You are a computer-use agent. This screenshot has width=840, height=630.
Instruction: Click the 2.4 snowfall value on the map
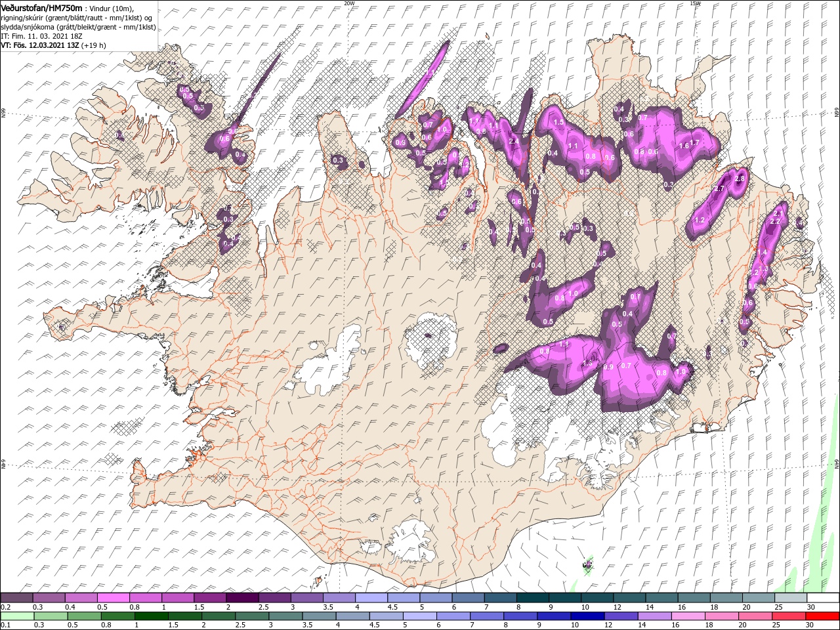[514, 141]
